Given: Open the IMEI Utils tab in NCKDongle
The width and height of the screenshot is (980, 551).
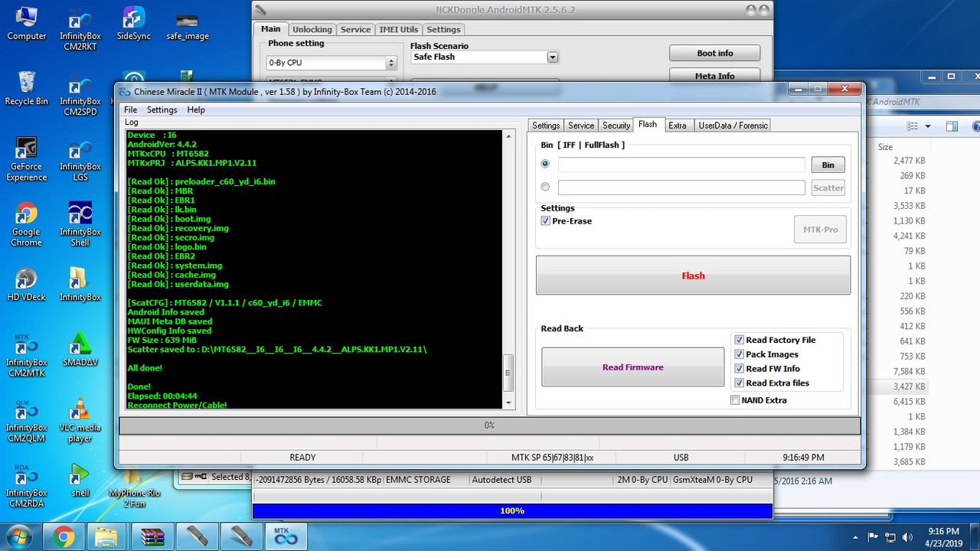Looking at the screenshot, I should click(x=399, y=30).
